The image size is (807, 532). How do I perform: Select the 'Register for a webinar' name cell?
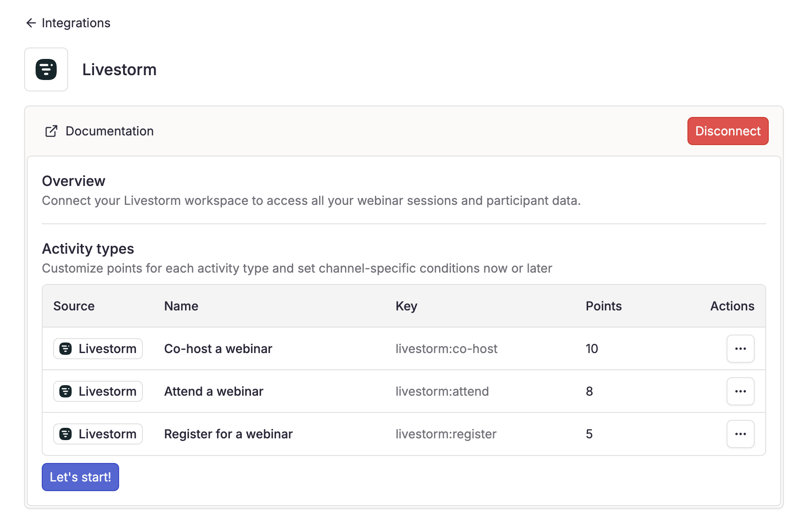tap(228, 434)
